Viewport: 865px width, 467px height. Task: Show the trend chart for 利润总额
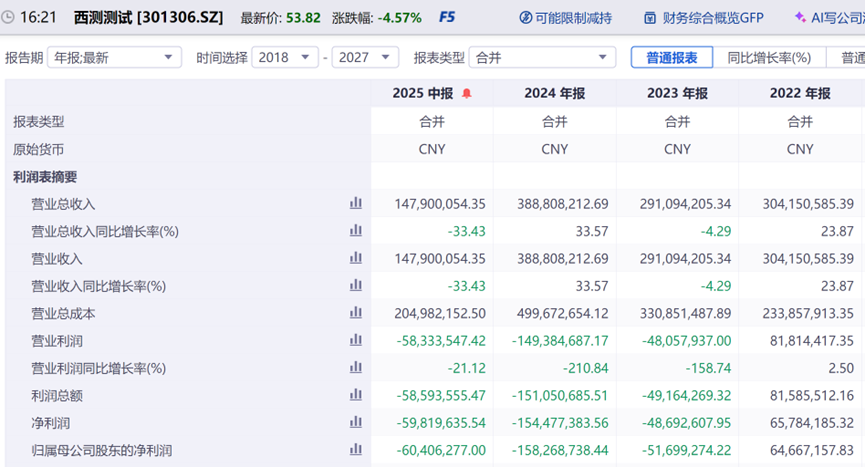click(356, 396)
